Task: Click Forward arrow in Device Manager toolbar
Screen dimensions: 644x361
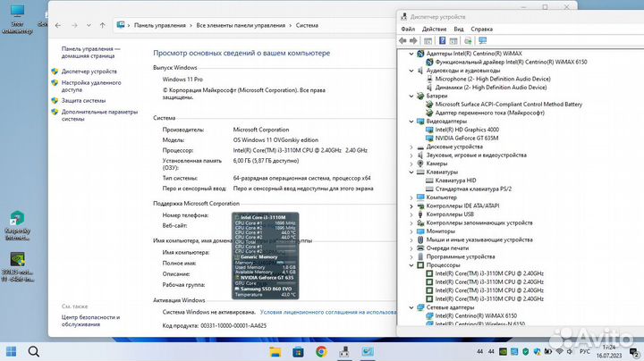Action: pyautogui.click(x=413, y=40)
